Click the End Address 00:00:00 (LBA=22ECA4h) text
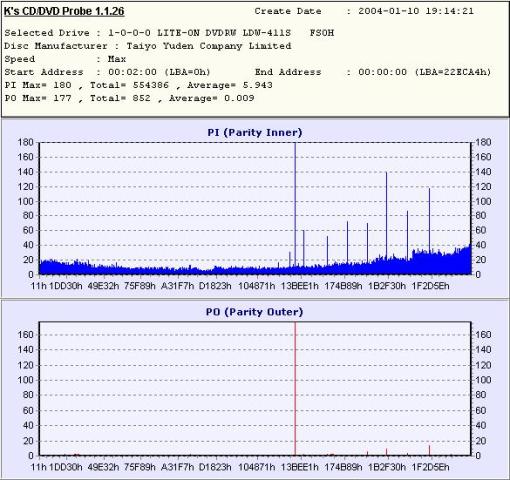This screenshot has width=510, height=480. (373, 72)
